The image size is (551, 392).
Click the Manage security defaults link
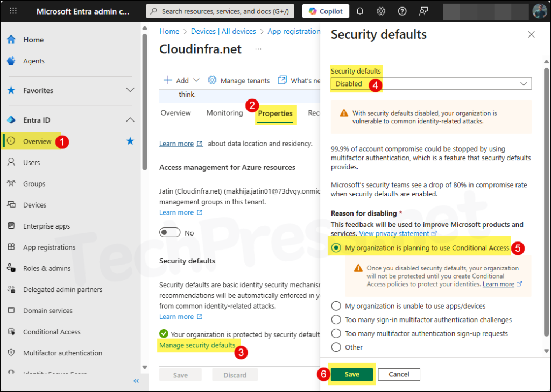(197, 345)
